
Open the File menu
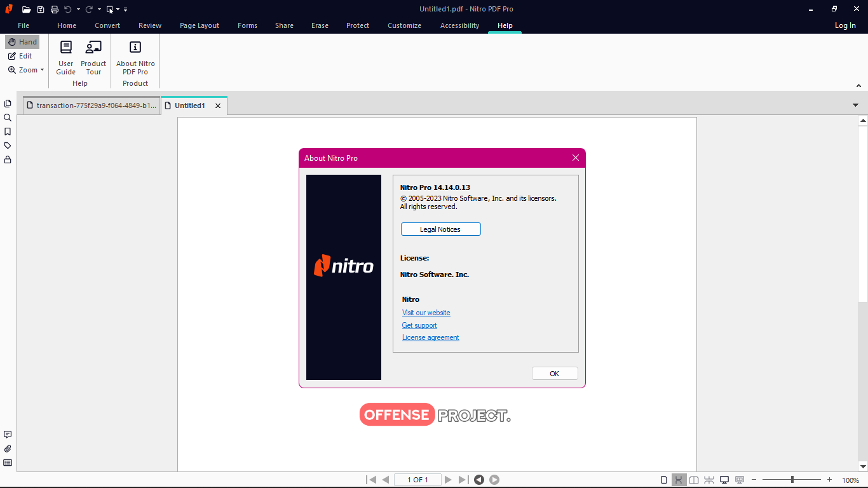(24, 25)
